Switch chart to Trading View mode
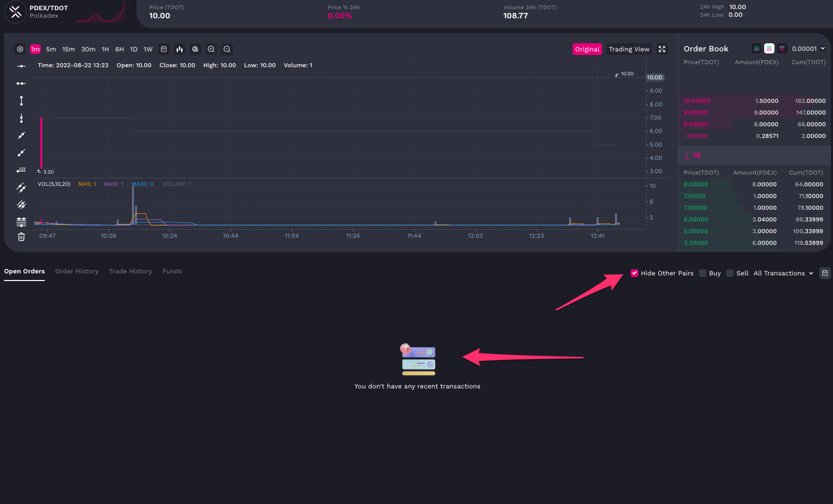Viewport: 833px width, 504px height. pos(629,49)
